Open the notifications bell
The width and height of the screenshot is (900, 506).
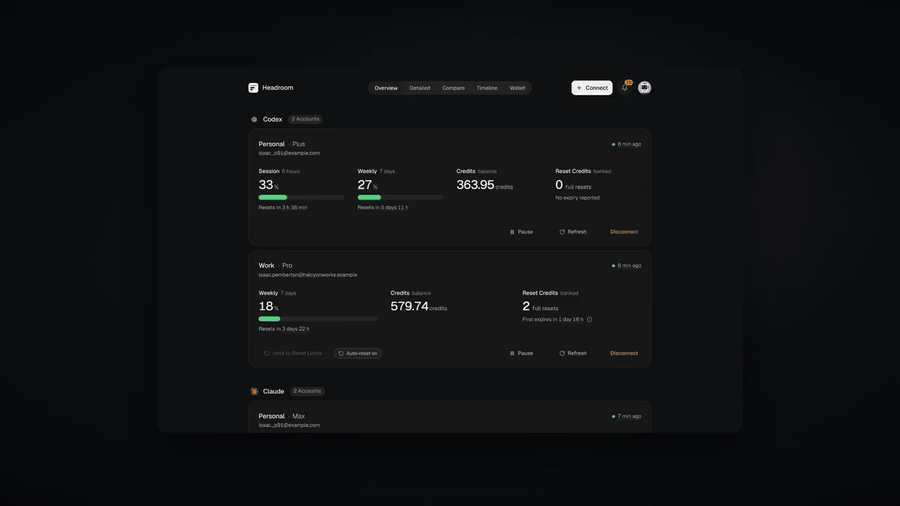[x=625, y=87]
